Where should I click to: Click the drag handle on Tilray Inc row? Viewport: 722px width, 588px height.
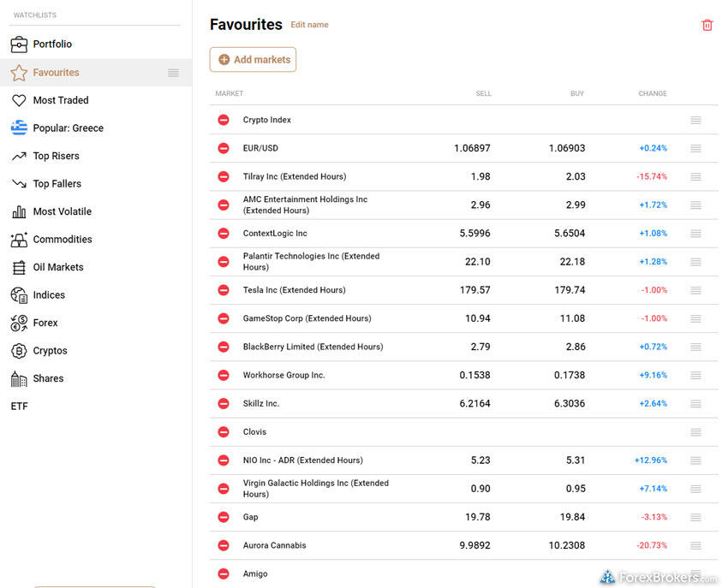click(x=695, y=177)
